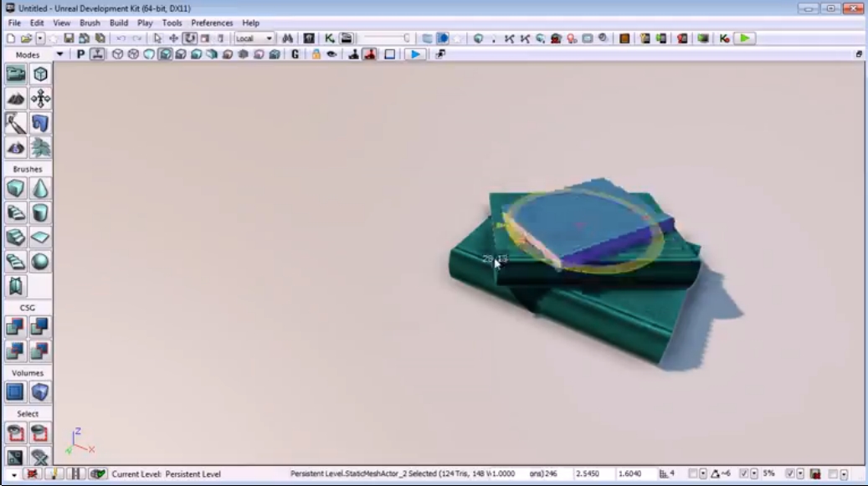Toggle Lit view mode in viewport toolbar
868x486 pixels.
pos(165,54)
